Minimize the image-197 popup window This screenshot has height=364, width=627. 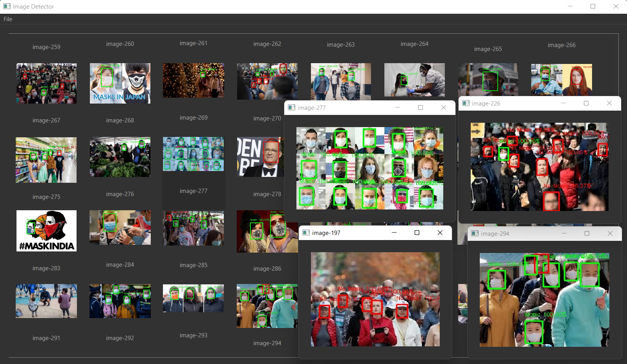394,233
